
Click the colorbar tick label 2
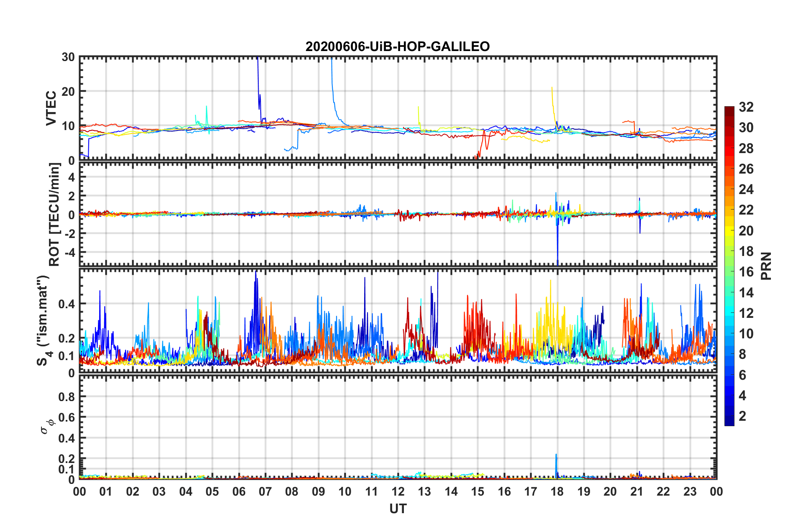pyautogui.click(x=742, y=416)
